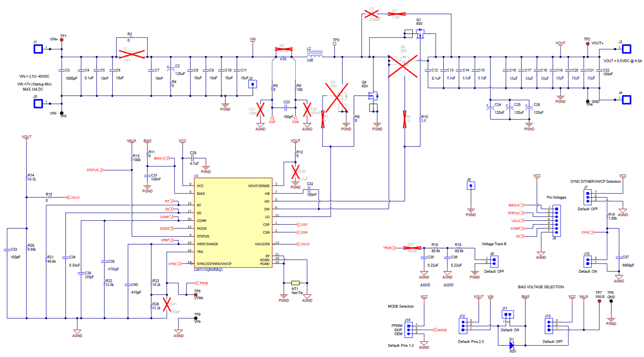Click capacitor C22 100nF
Viewport: 644px width, 357px height.
pos(599,70)
